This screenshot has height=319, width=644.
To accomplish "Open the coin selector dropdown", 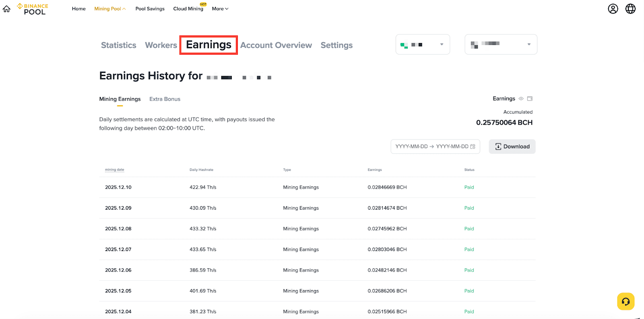I will pos(423,44).
